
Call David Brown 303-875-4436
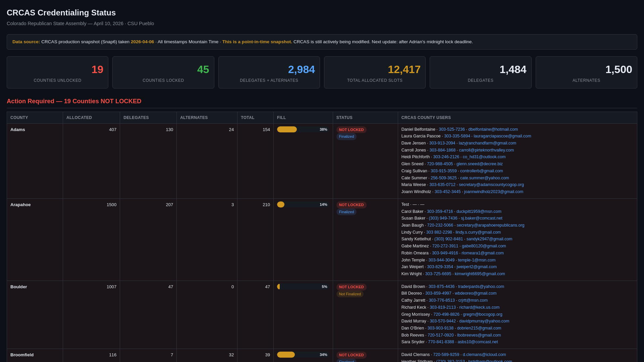click(x=441, y=287)
